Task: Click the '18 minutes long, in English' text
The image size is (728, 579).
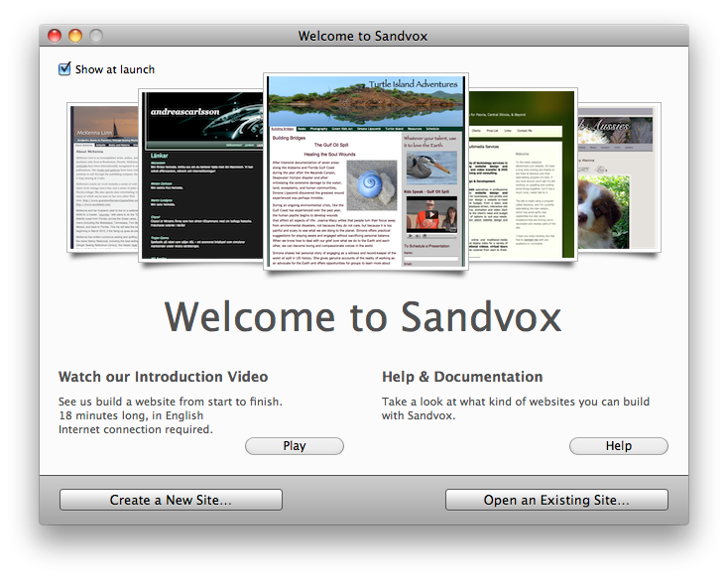Action: coord(131,415)
